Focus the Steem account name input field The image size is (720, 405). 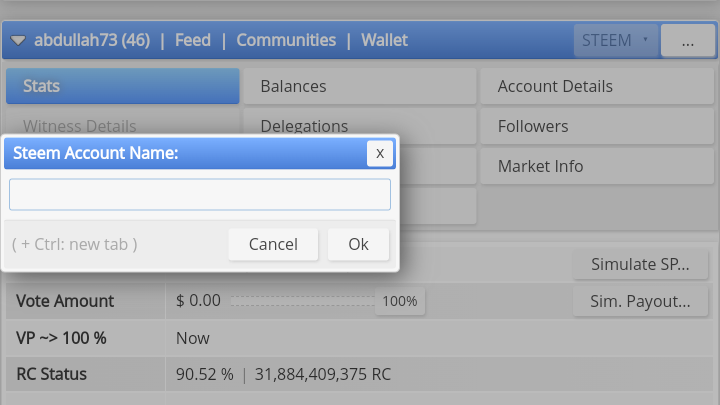(x=200, y=195)
